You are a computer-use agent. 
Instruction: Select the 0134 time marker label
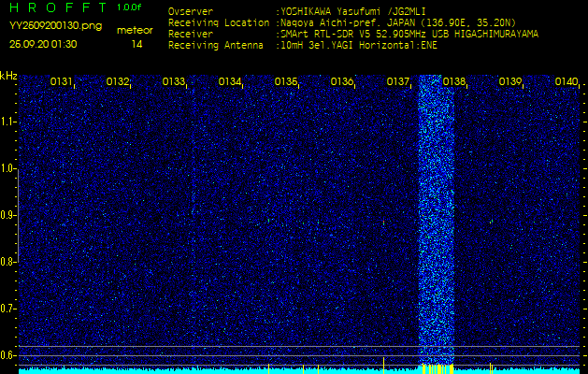tap(230, 81)
